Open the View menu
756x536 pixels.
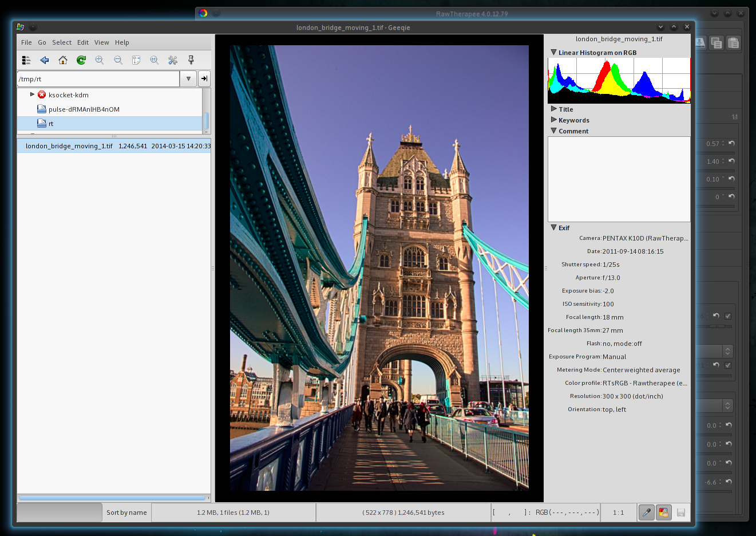[101, 42]
